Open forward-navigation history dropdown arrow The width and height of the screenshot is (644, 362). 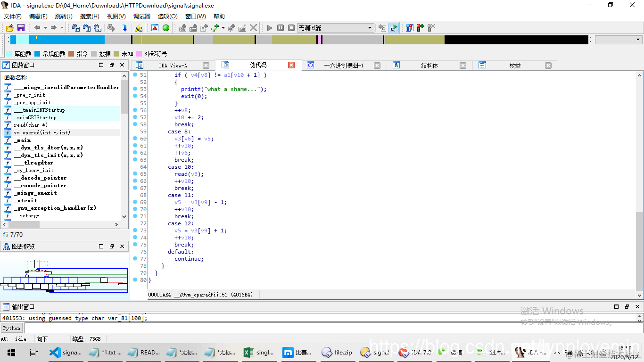click(x=62, y=28)
